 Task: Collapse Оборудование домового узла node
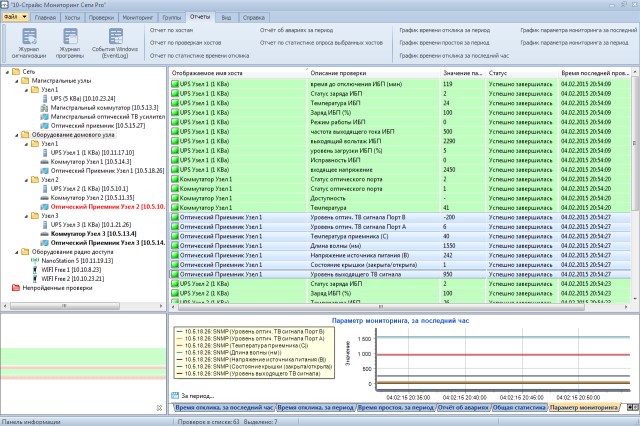[x=17, y=135]
